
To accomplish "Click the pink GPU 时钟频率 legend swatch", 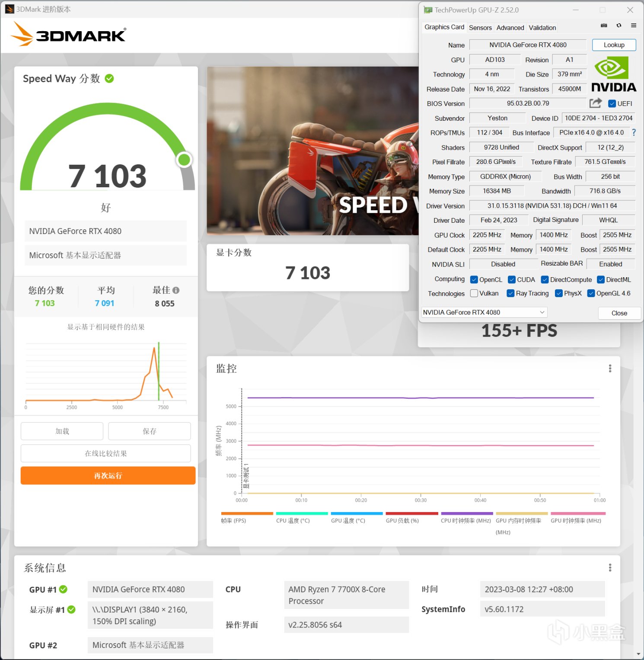I will point(578,513).
